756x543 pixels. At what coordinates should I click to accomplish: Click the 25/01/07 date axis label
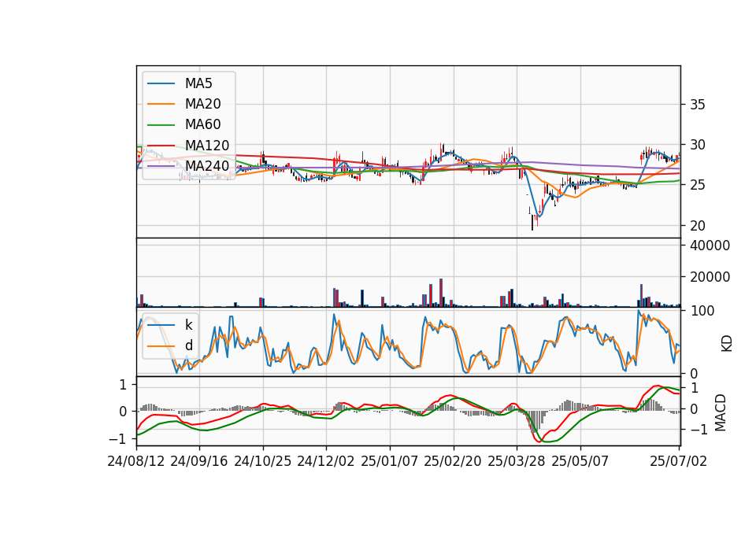390,461
